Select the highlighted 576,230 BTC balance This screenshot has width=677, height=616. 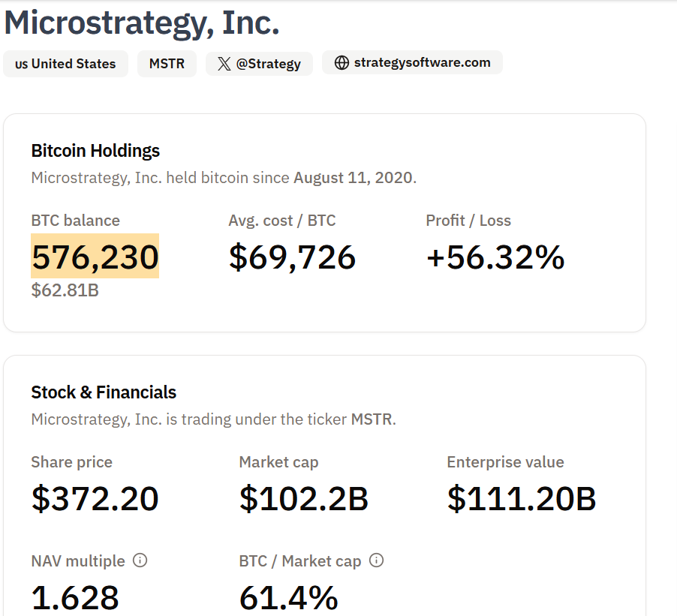coord(94,257)
